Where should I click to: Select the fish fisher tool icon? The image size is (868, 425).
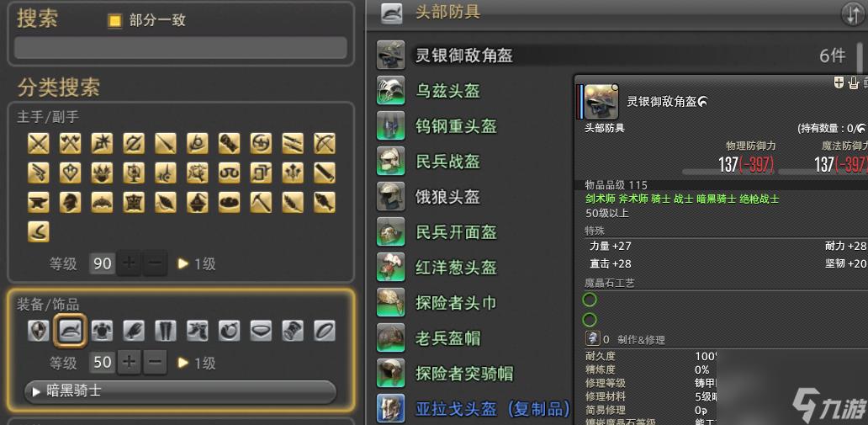[325, 202]
